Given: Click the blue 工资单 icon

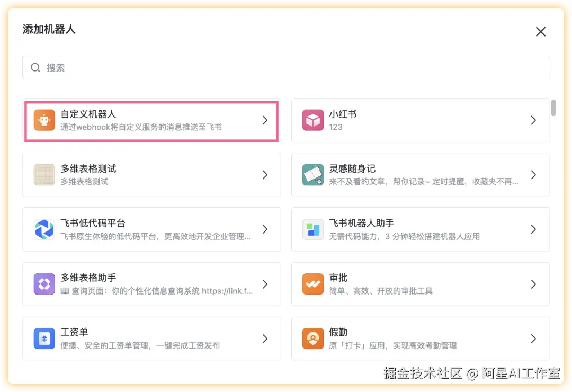Looking at the screenshot, I should click(x=44, y=338).
